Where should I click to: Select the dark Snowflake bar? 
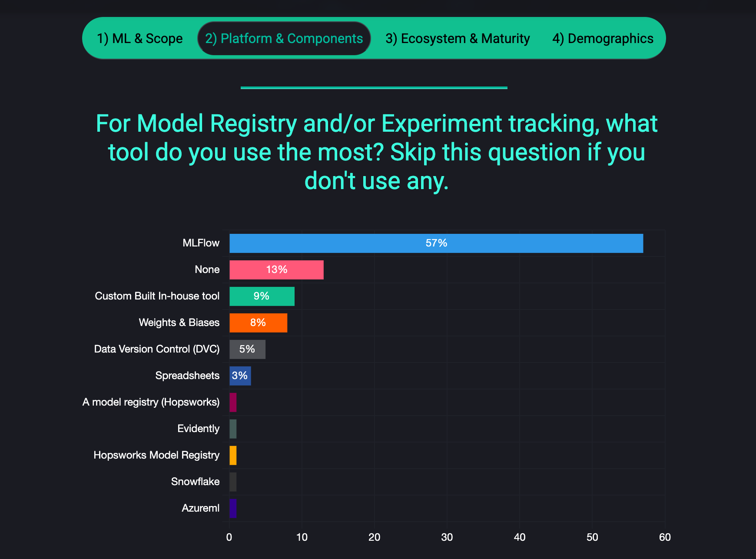point(233,482)
